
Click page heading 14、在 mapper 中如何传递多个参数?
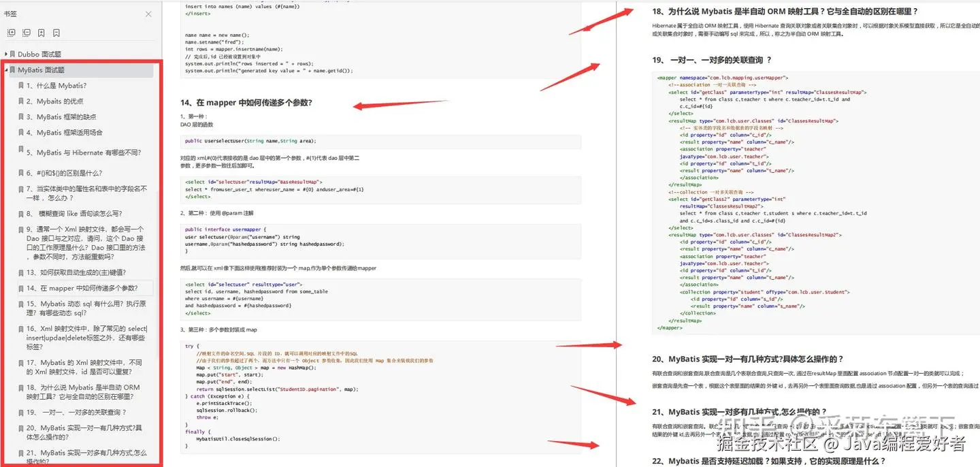click(246, 103)
